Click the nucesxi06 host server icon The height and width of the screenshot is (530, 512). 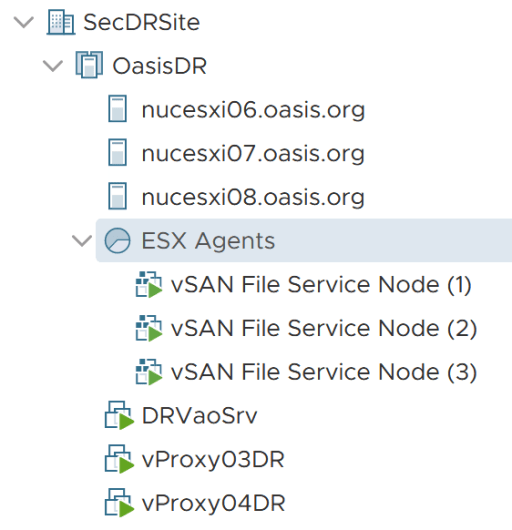117,109
